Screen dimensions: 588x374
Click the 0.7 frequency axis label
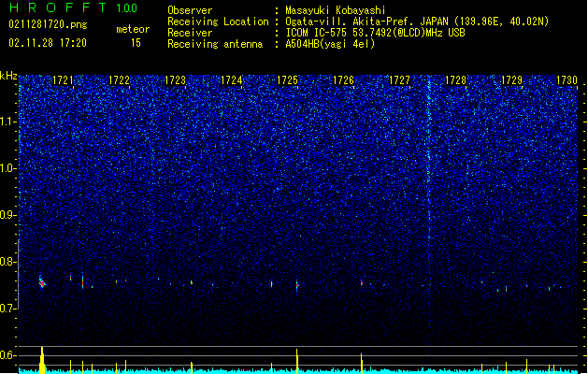point(7,309)
